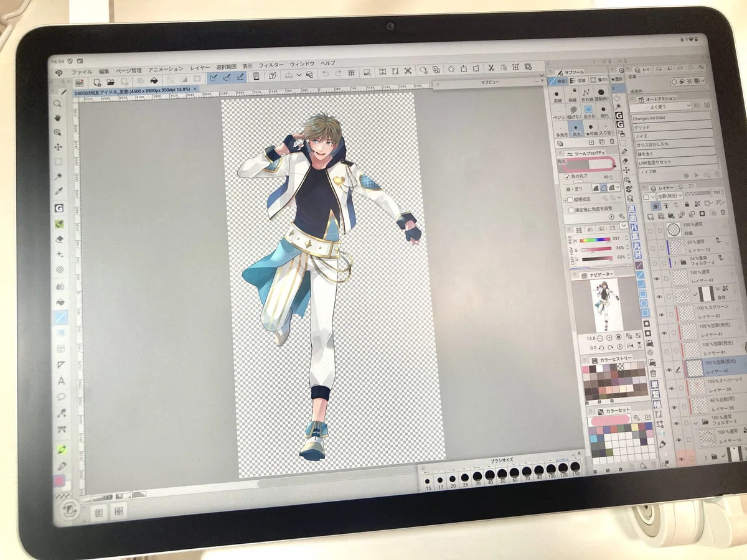Screen dimensions: 747x560
Task: Open the ファイル menu
Action: click(82, 71)
